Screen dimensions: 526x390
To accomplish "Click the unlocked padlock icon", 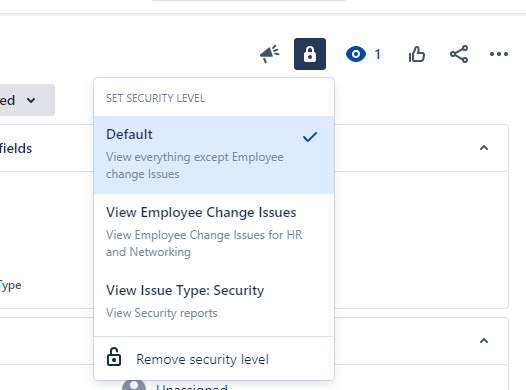I will (x=114, y=356).
